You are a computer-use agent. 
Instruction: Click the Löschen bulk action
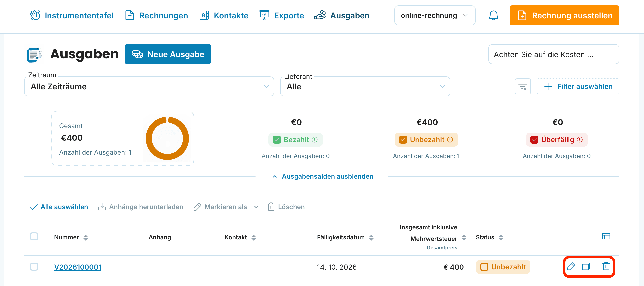pos(286,207)
